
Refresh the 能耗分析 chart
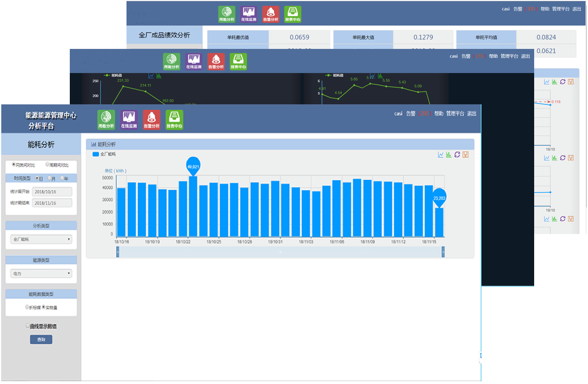pos(457,154)
